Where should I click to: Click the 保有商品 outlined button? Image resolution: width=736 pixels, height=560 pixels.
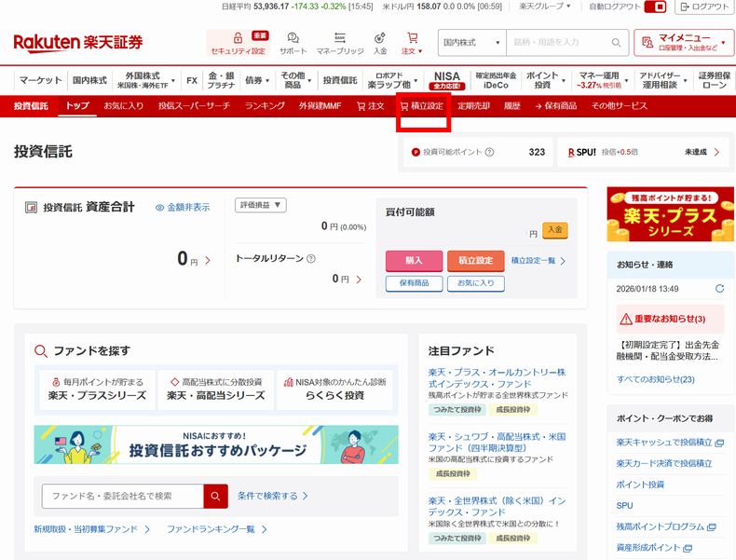click(414, 283)
